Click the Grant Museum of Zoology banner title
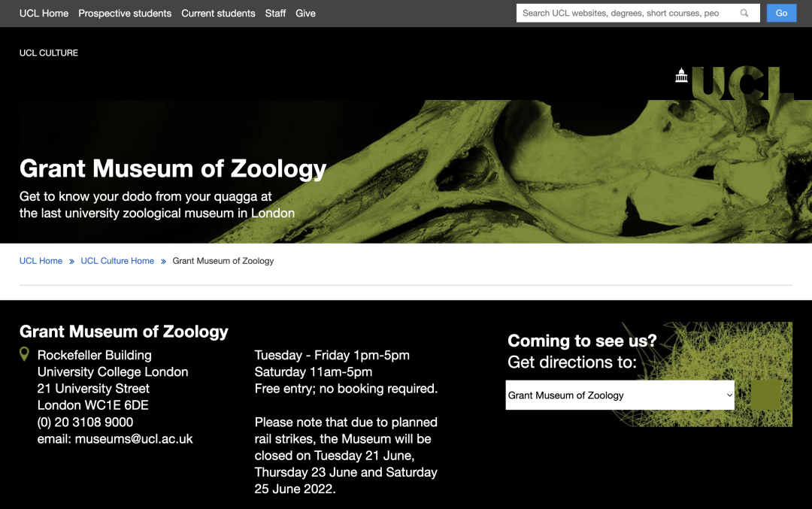Image resolution: width=812 pixels, height=509 pixels. [x=173, y=168]
